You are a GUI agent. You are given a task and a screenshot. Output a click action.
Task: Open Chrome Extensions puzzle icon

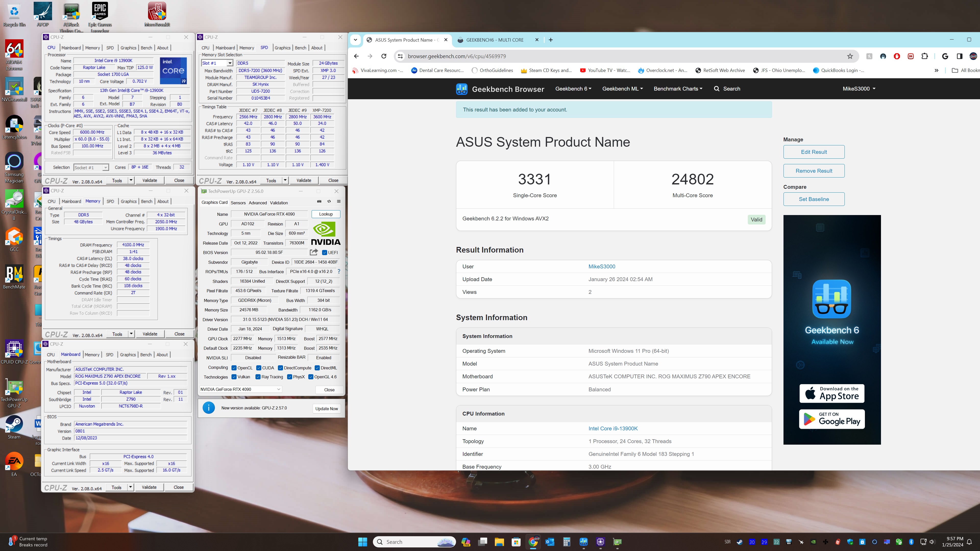(x=925, y=56)
